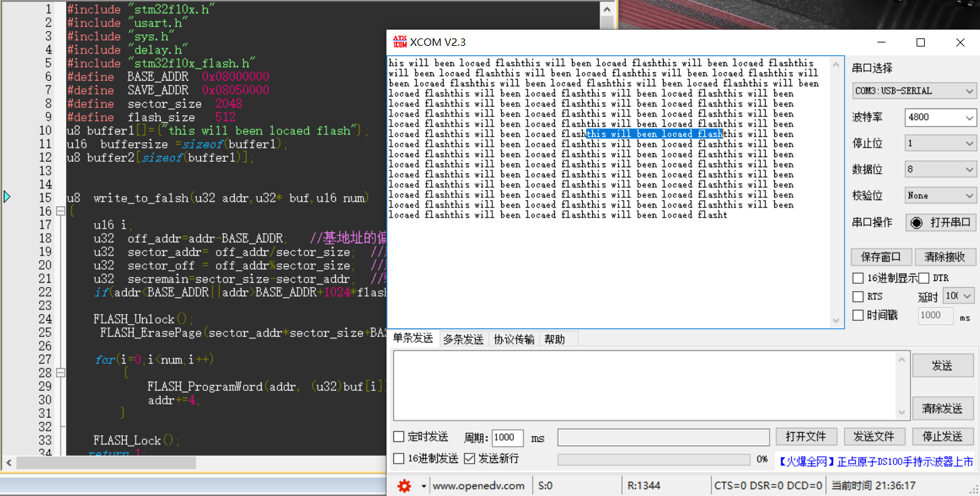Screen dimensions: 980x496
Task: Enable the 16进制显示 hex display checkbox
Action: coord(857,278)
